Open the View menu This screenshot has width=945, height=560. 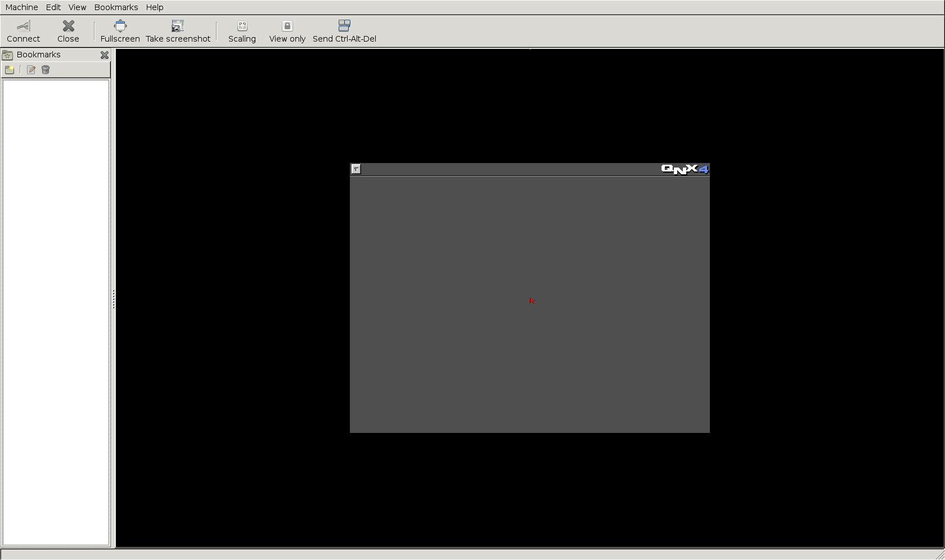coord(77,7)
